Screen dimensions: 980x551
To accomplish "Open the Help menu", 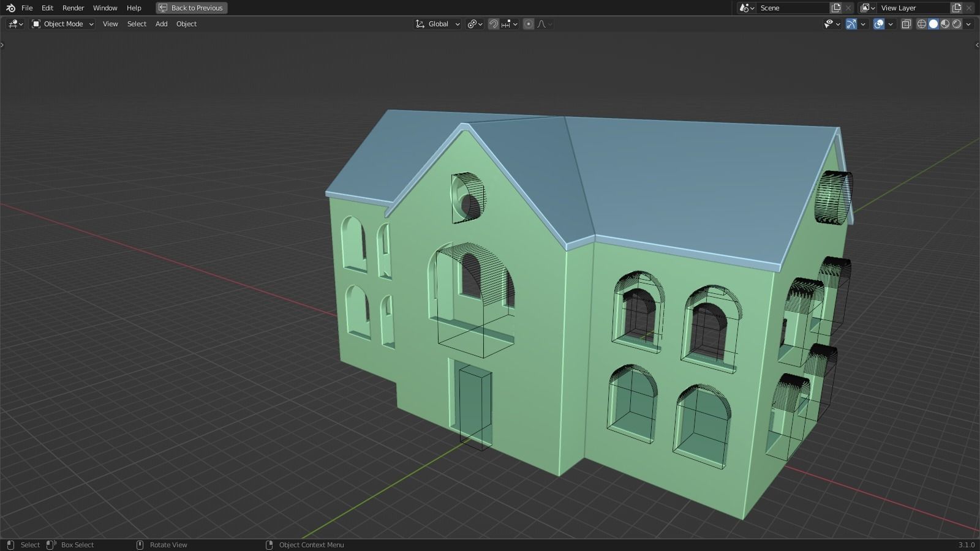I will pyautogui.click(x=134, y=8).
